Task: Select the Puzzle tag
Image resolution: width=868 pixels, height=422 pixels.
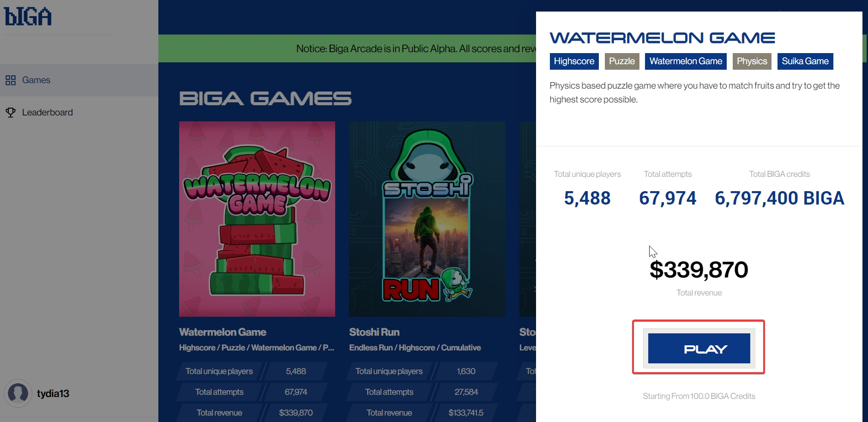Action: point(622,61)
